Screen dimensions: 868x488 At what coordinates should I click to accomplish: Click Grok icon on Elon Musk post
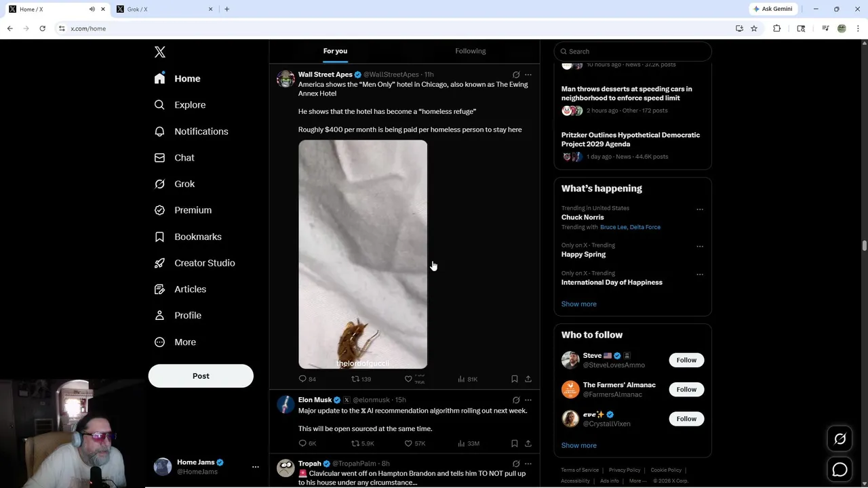pyautogui.click(x=516, y=400)
